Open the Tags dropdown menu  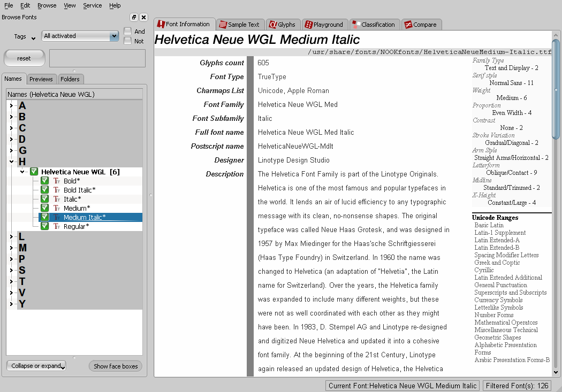point(25,36)
